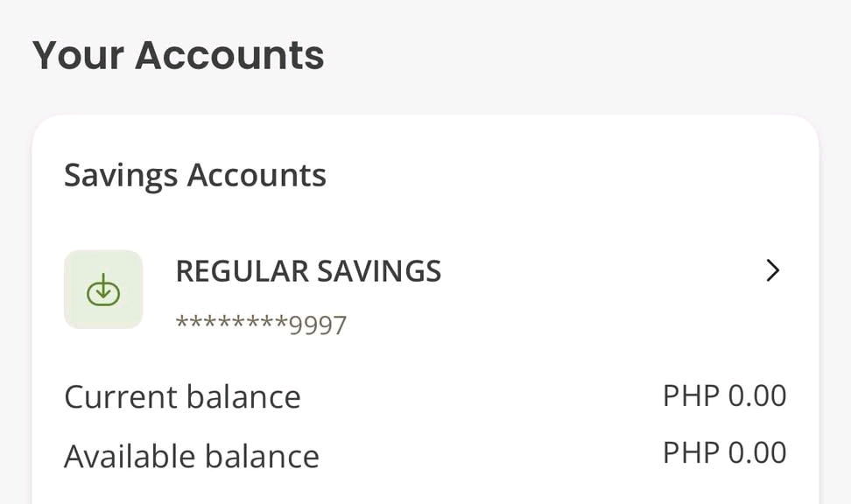Click the Your Accounts heading
The width and height of the screenshot is (851, 504).
(x=178, y=55)
